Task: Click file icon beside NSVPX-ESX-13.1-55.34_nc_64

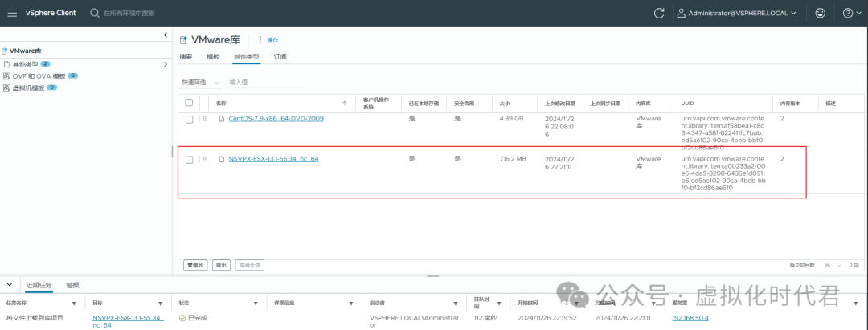Action: [222, 159]
